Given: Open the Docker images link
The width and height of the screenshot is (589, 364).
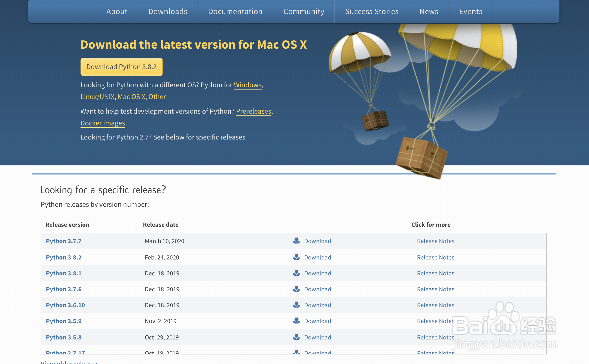Looking at the screenshot, I should (x=103, y=123).
